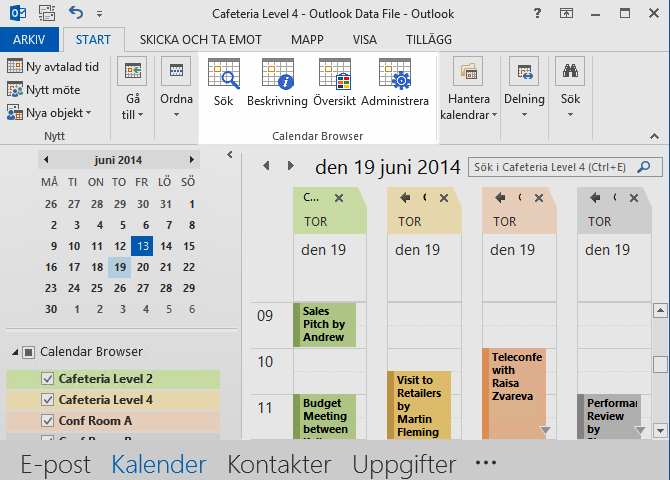Click Send/Receive quick access icon
Viewport: 670px width, 480px height.
click(47, 13)
